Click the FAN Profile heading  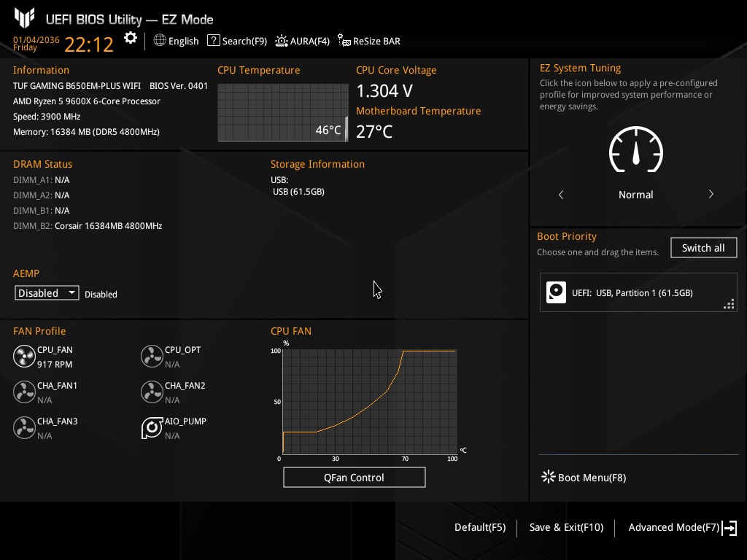39,331
